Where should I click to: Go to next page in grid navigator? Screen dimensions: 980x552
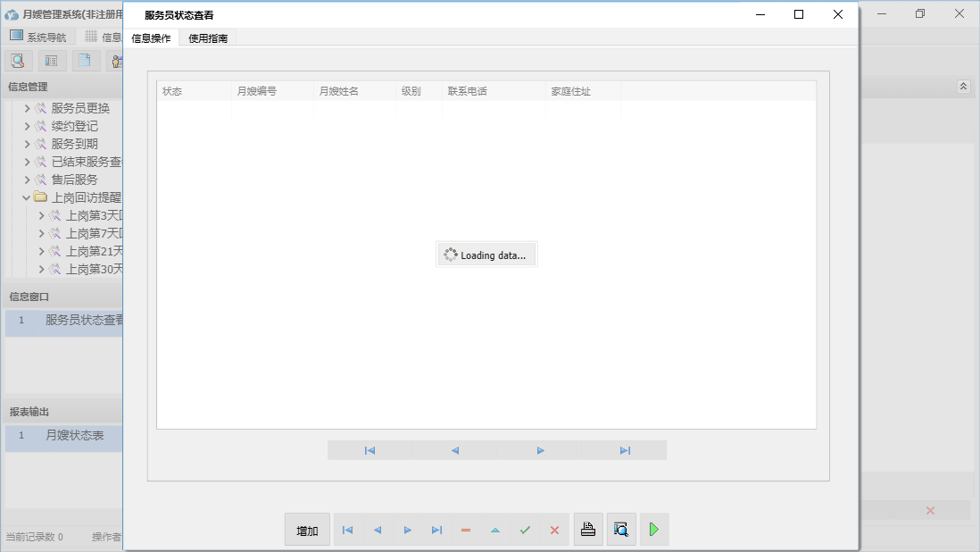[540, 450]
